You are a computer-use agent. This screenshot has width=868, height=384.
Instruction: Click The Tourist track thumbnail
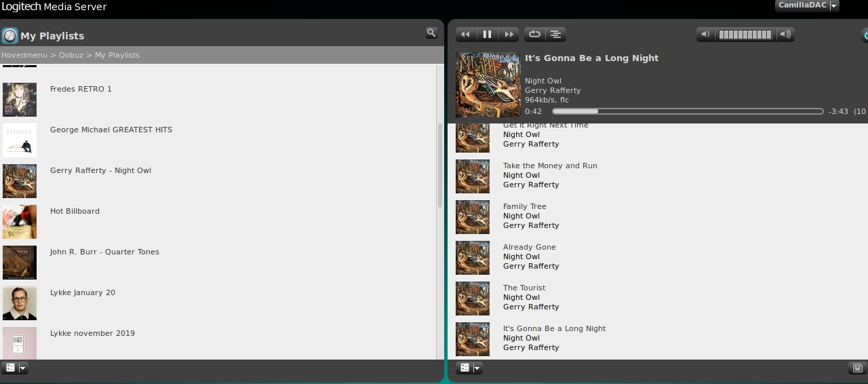point(473,299)
